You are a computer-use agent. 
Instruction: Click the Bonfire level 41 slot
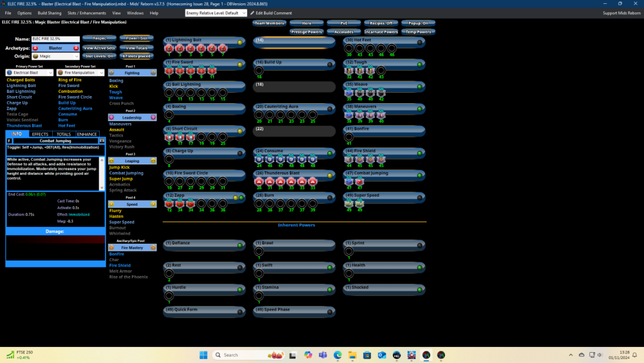click(x=348, y=137)
